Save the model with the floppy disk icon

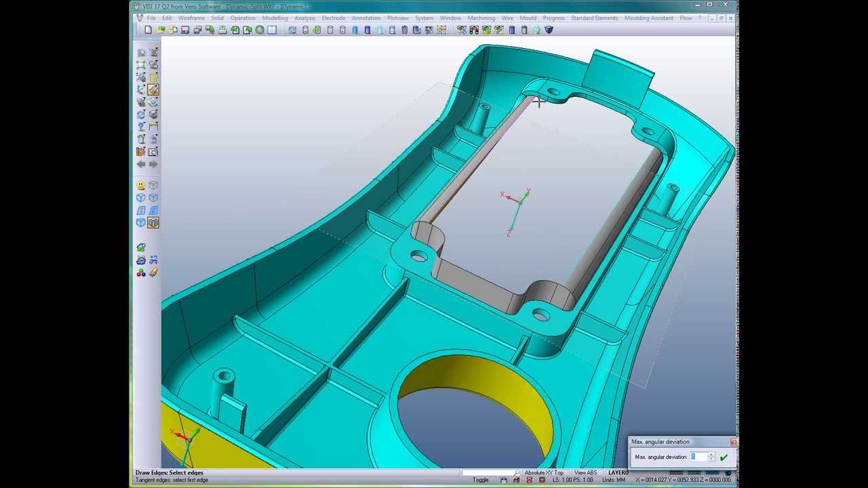(185, 30)
